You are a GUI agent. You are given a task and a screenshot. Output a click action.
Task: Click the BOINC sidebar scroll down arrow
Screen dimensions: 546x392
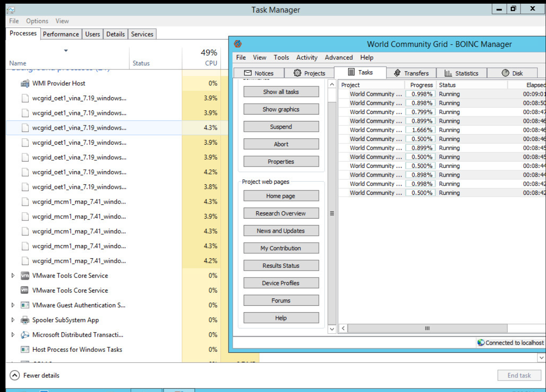tap(332, 329)
